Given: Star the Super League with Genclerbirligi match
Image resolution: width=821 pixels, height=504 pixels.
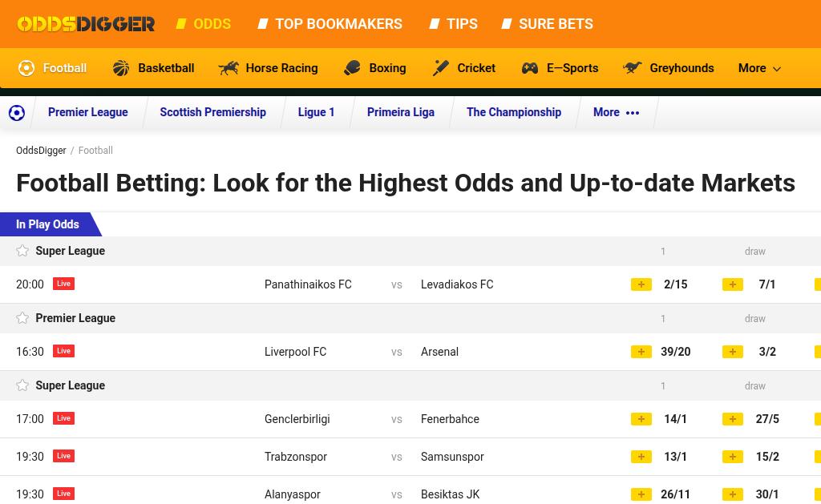Looking at the screenshot, I should pyautogui.click(x=22, y=385).
